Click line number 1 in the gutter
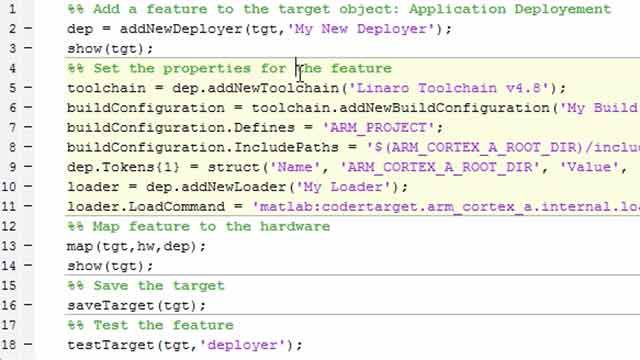Screen dimensions: 640x360 pos(13,9)
